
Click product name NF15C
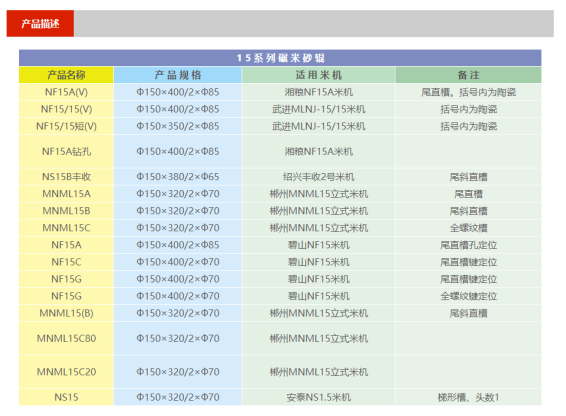[66, 261]
